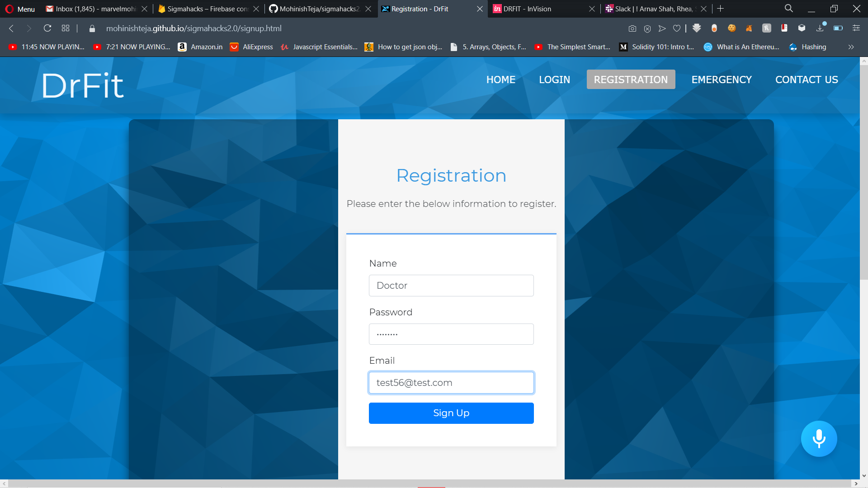The width and height of the screenshot is (868, 488).
Task: Click the blue microphone voice button
Action: coord(819,439)
